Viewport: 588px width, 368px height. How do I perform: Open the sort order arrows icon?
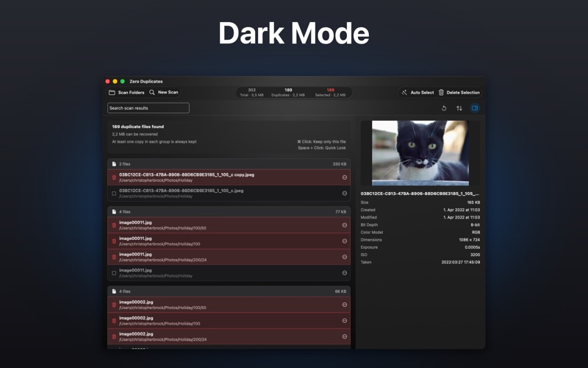pyautogui.click(x=459, y=108)
